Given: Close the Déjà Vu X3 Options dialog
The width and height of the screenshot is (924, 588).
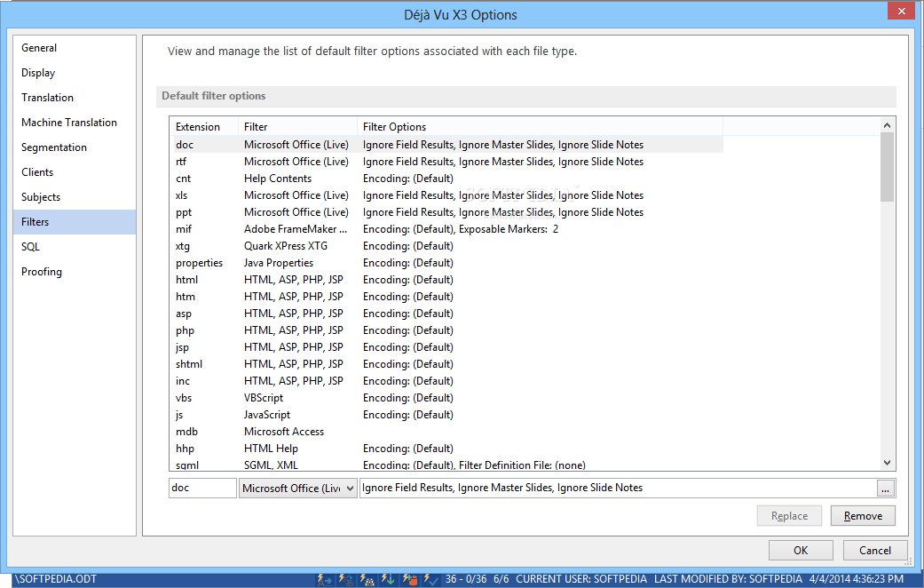Looking at the screenshot, I should point(901,11).
